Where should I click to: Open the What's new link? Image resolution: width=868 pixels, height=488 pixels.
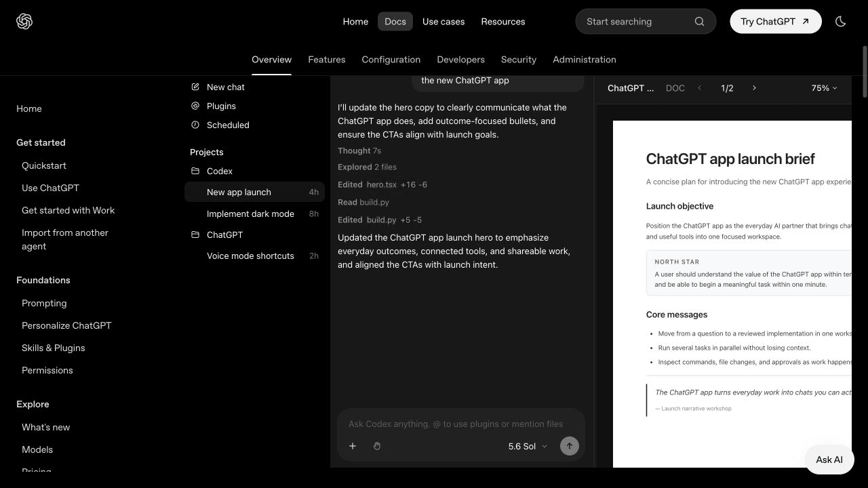(x=46, y=427)
